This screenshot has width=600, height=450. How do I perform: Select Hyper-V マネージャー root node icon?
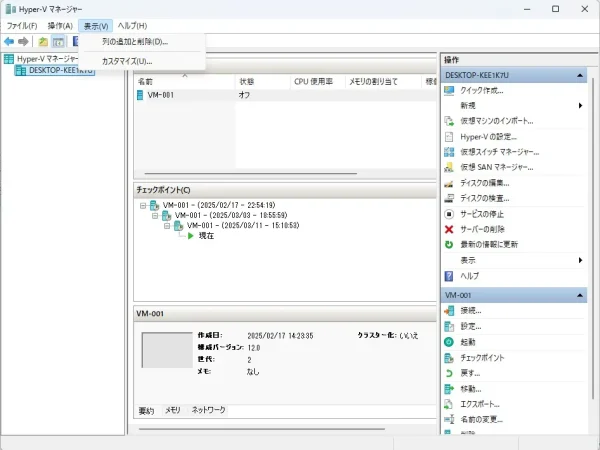coord(9,59)
